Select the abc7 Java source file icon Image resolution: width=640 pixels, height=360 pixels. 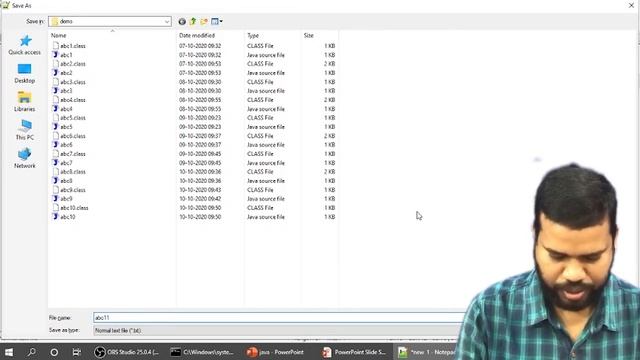pos(56,162)
